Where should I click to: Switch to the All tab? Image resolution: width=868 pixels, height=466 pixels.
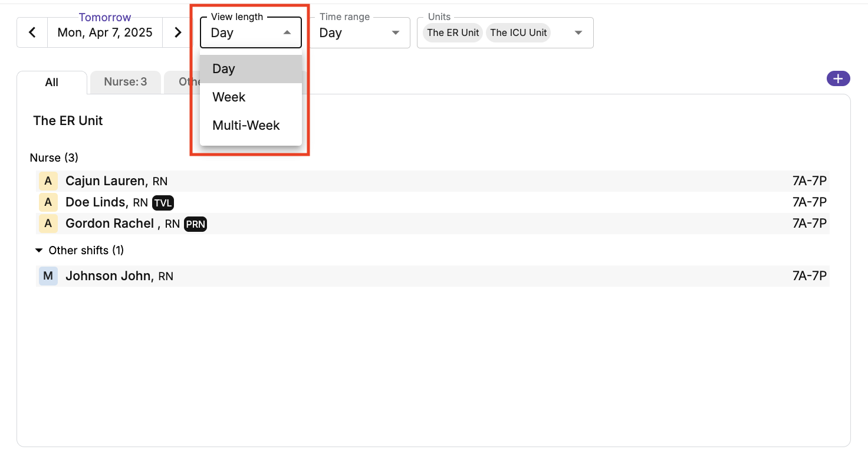pyautogui.click(x=52, y=83)
